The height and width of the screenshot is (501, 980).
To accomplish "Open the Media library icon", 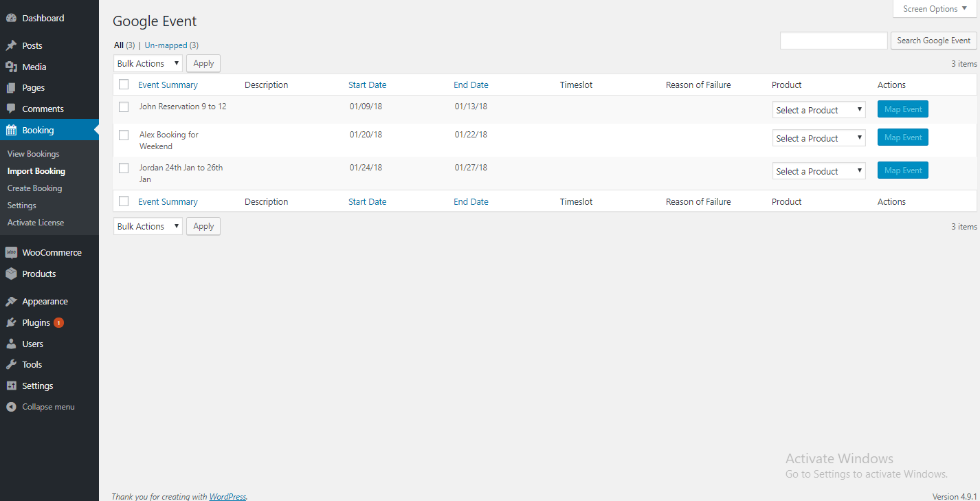I will pos(12,66).
